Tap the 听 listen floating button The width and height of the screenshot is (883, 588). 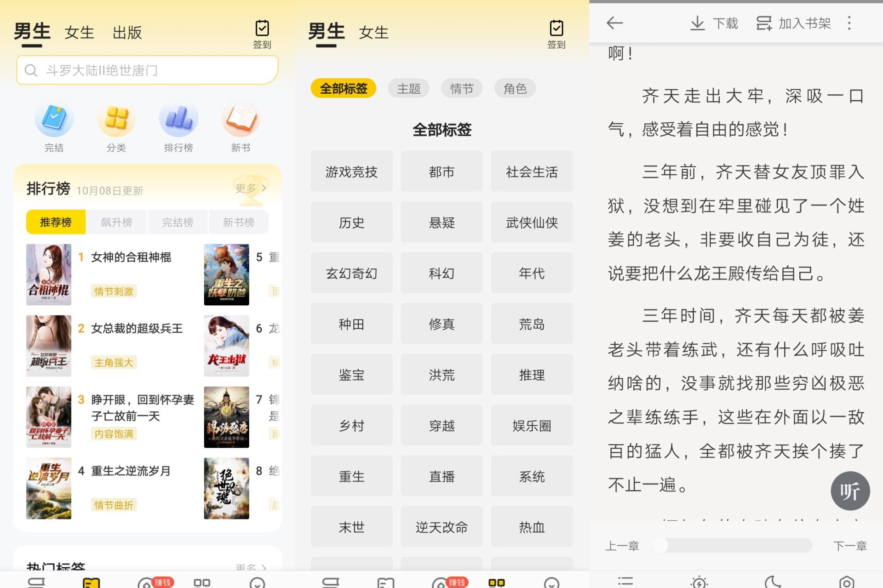850,491
